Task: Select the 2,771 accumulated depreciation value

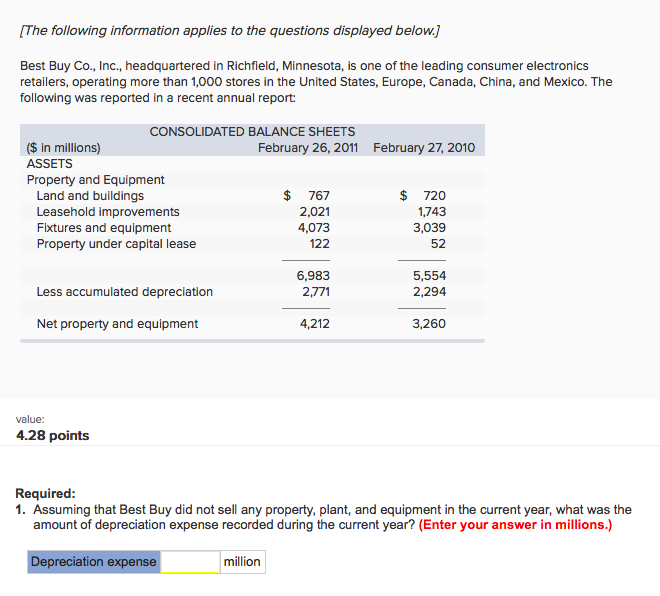Action: pos(316,292)
